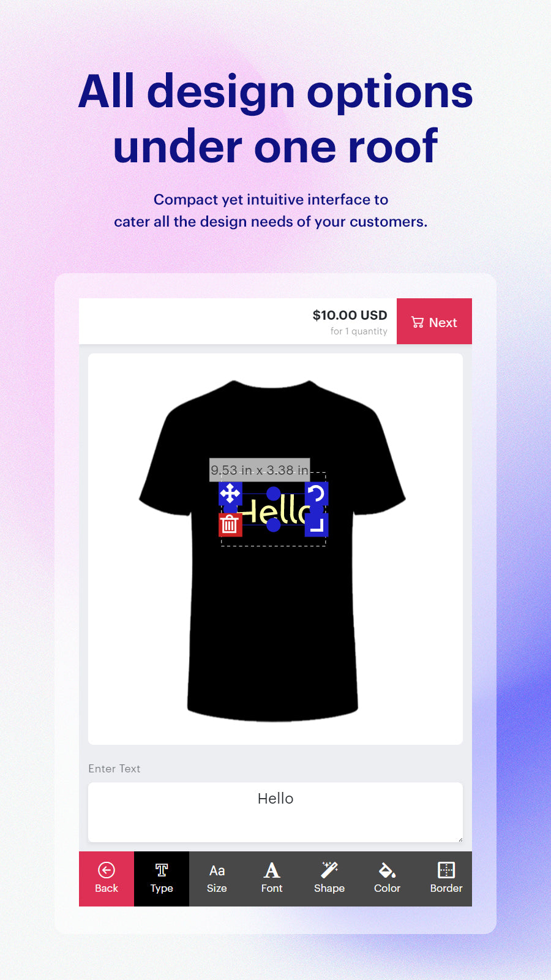Open the Size options
Image resolution: width=551 pixels, height=980 pixels.
pyautogui.click(x=217, y=879)
